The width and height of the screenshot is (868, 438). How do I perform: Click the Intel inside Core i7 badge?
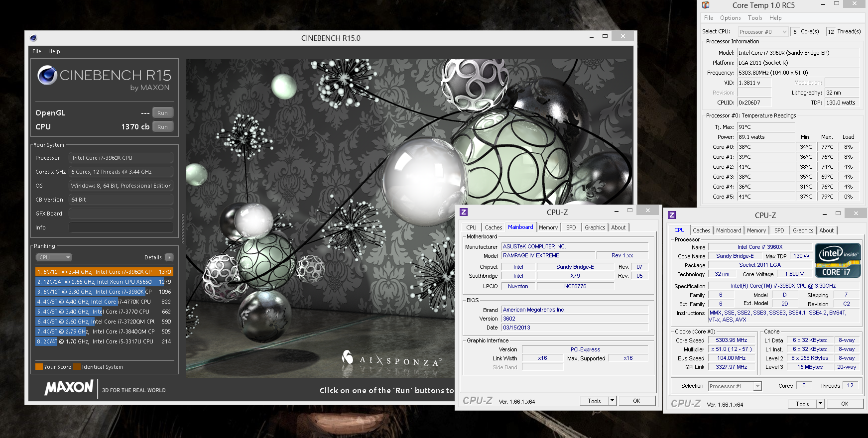(x=838, y=260)
